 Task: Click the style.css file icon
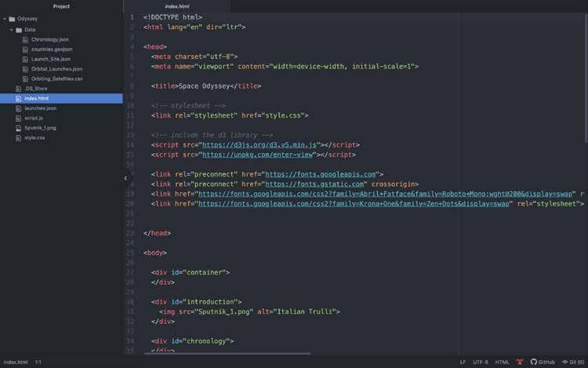click(x=18, y=138)
